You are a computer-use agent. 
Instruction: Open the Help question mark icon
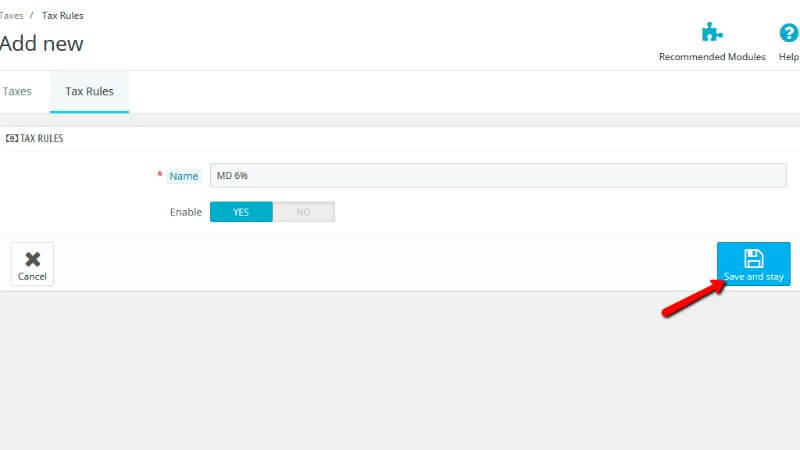(x=788, y=33)
